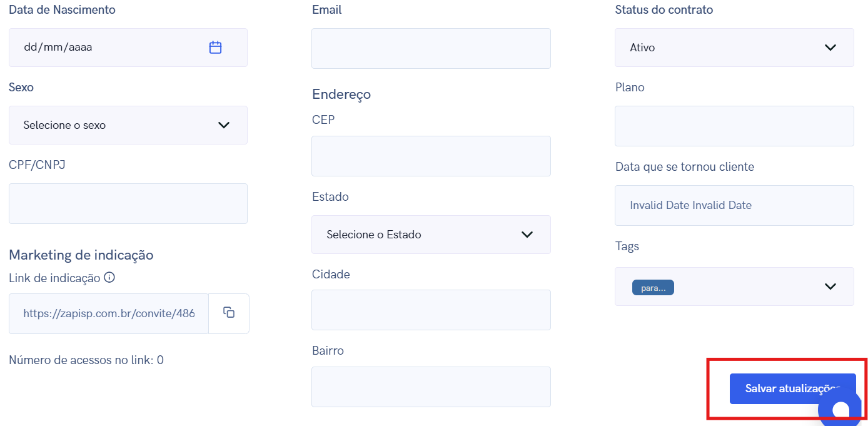Click the Endereço section heading
The image size is (868, 426).
(x=341, y=94)
